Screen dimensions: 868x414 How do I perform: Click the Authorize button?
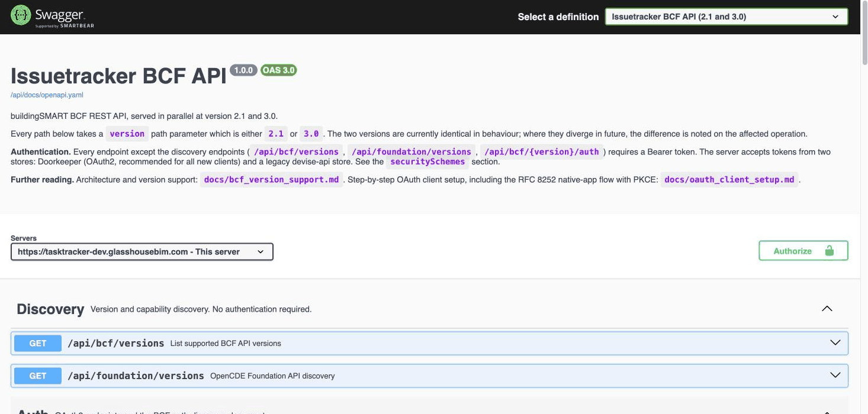tap(803, 251)
